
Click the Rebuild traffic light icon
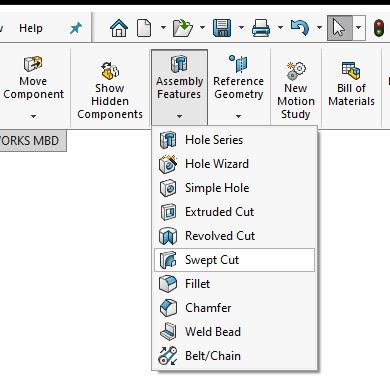[379, 28]
